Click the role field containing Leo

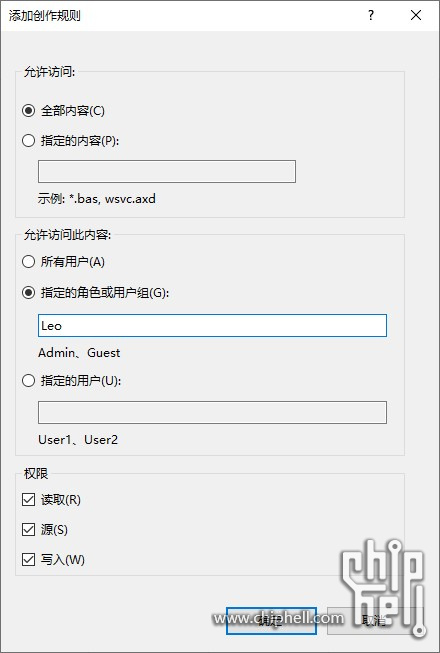pos(212,325)
